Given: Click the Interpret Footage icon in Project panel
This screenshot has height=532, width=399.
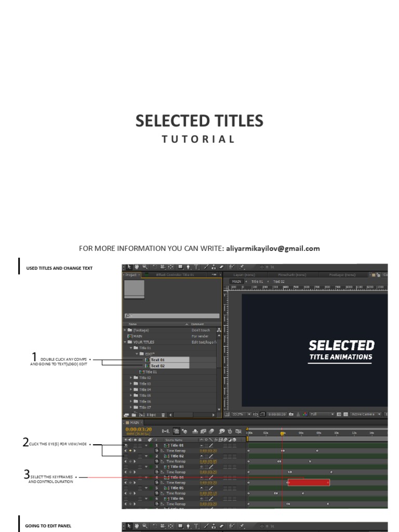Looking at the screenshot, I should coord(127,415).
